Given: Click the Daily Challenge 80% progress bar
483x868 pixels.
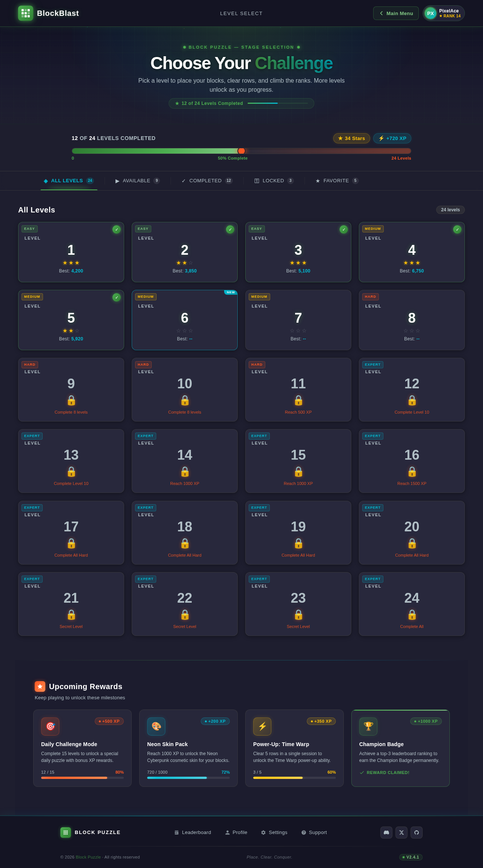Looking at the screenshot, I should pos(82,778).
